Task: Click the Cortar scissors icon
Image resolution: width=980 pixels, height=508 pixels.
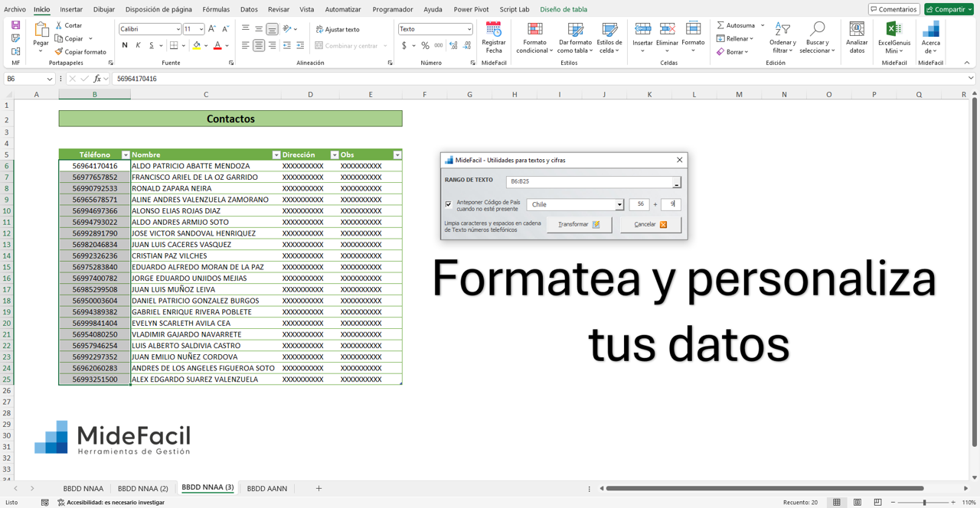Action: click(x=59, y=25)
